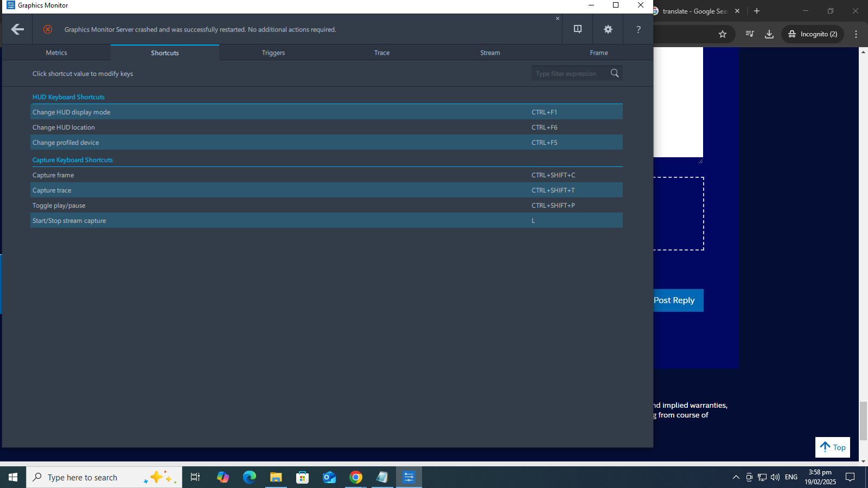
Task: Switch to the Triggers tab
Action: pyautogui.click(x=273, y=53)
